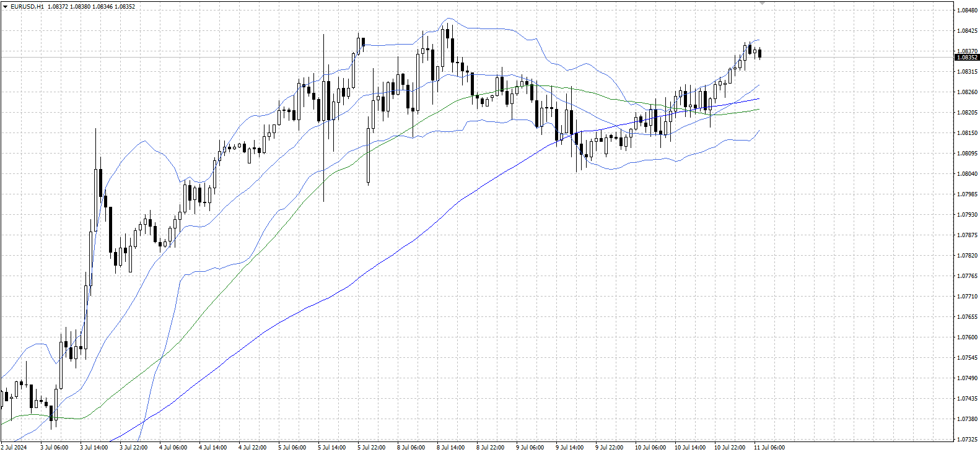This screenshot has width=980, height=452.
Task: Click the 1.07985 price scale label
Action: (x=968, y=194)
